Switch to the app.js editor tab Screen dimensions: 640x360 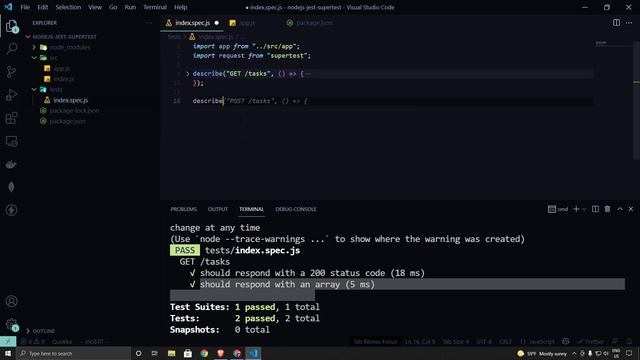(x=247, y=23)
